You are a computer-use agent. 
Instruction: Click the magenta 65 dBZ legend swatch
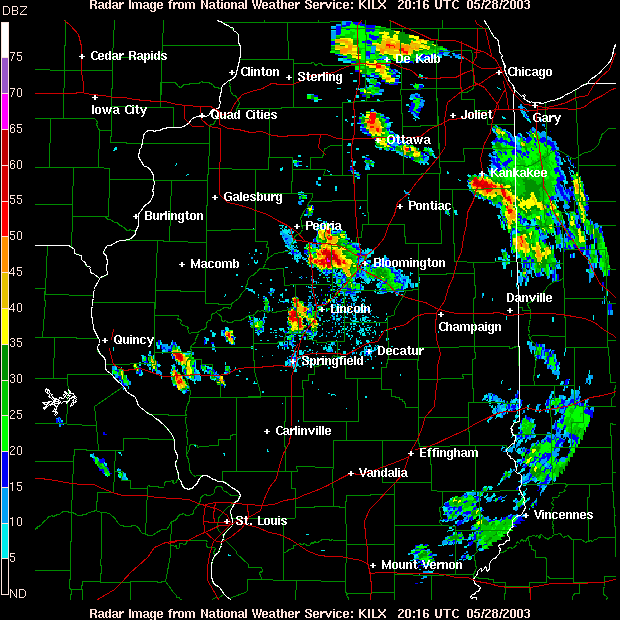click(5, 112)
